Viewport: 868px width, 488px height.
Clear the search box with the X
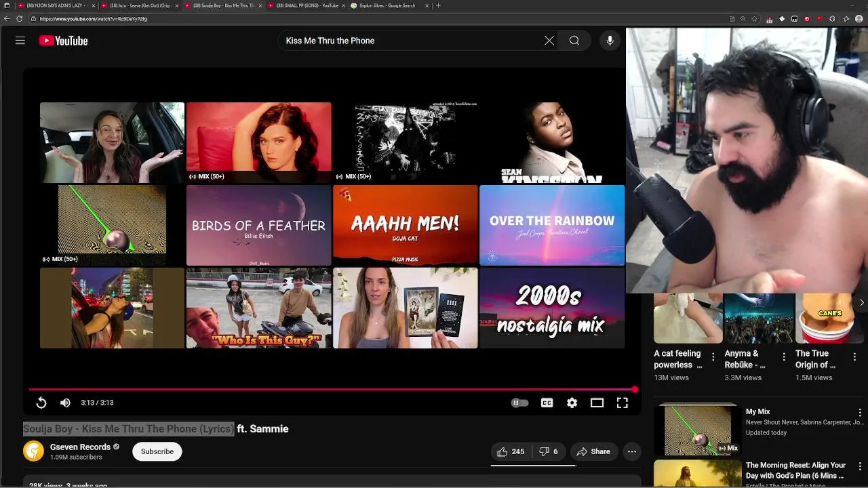tap(549, 41)
